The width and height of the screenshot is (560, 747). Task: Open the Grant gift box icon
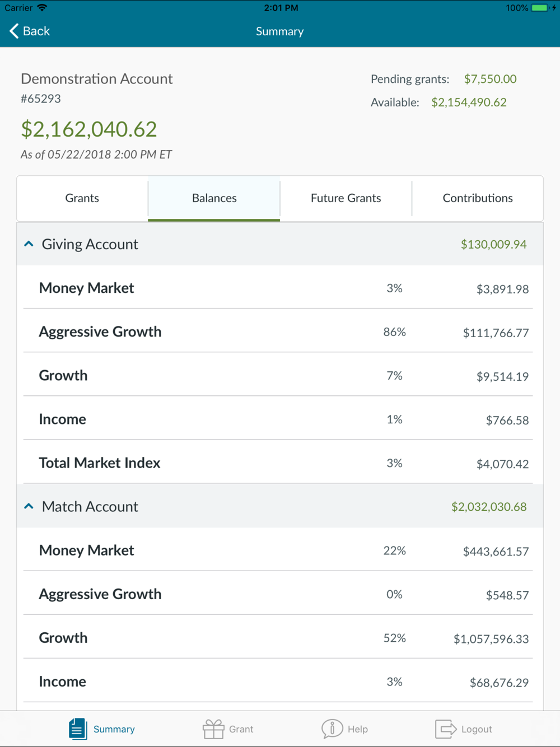point(213,729)
